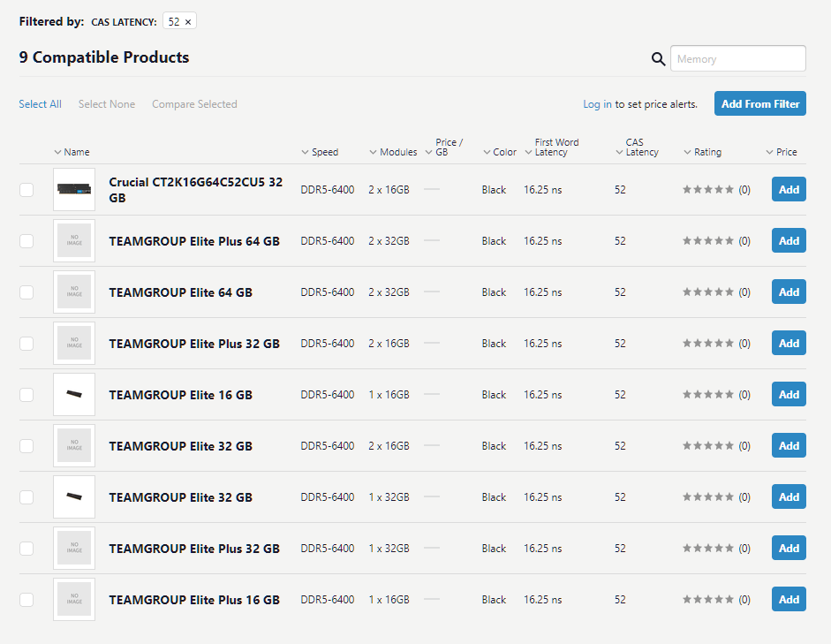Add TEAMGROUP Elite 32 GB 1 x 32GB
Viewport: 831px width, 644px height.
click(x=789, y=496)
